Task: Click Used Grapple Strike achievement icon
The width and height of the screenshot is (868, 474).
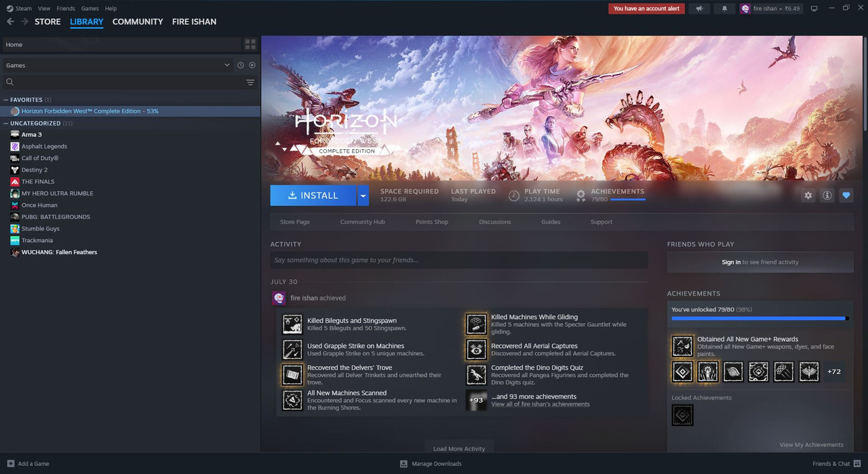Action: click(292, 350)
